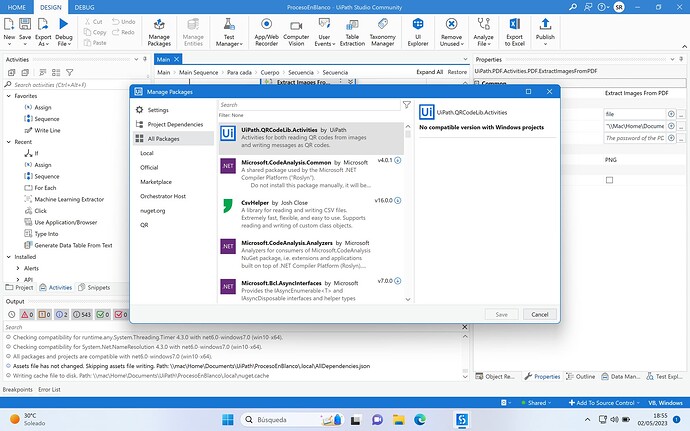Screen dimensions: 690x431
Task: Click Restore in the designer
Action: 457,72
